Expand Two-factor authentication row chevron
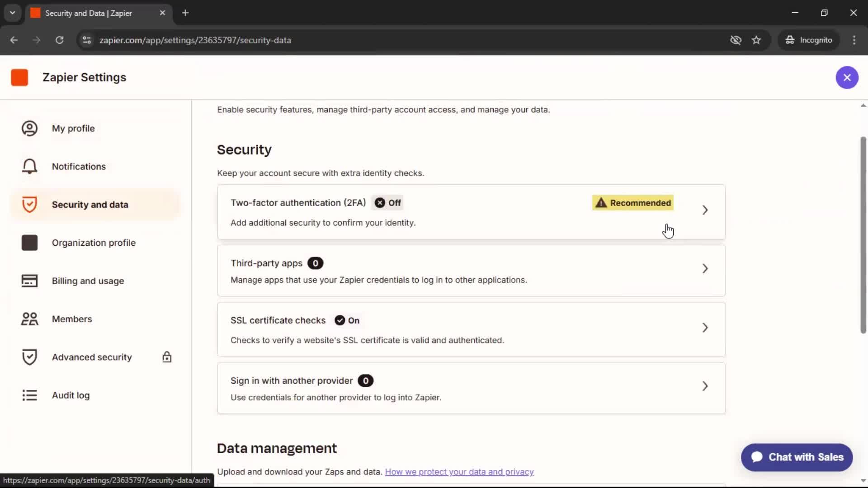The height and width of the screenshot is (488, 868). [x=705, y=210]
